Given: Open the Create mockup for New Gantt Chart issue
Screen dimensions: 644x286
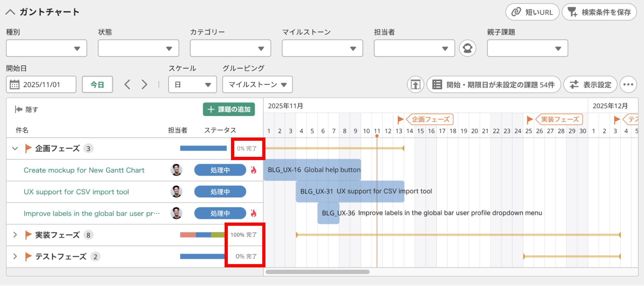Looking at the screenshot, I should (x=84, y=170).
